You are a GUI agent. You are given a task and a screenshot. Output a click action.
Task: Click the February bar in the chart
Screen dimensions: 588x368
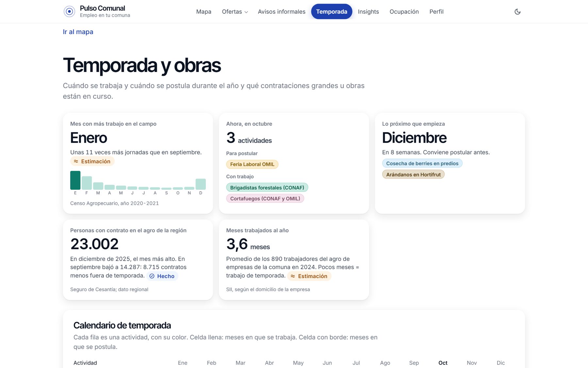point(87,183)
